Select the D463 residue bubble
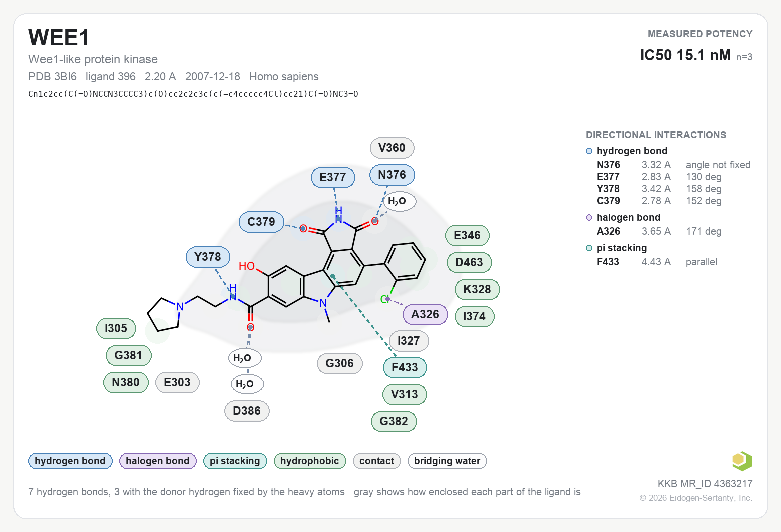This screenshot has height=532, width=781. pos(469,262)
